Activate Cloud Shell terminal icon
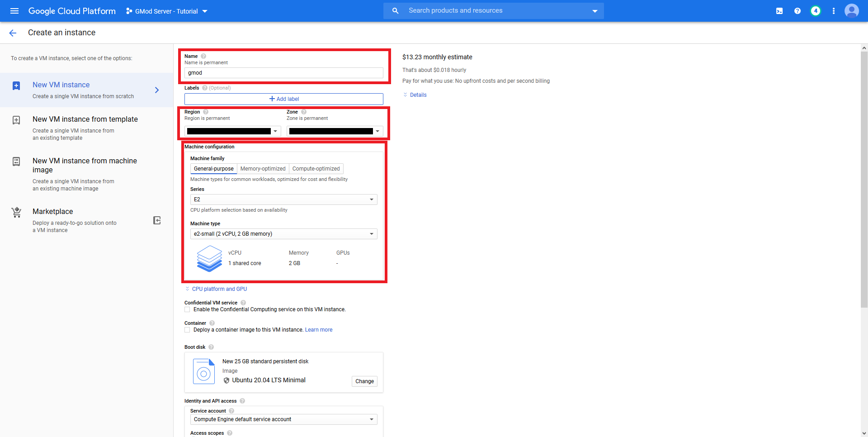This screenshot has width=868, height=437. coord(779,11)
